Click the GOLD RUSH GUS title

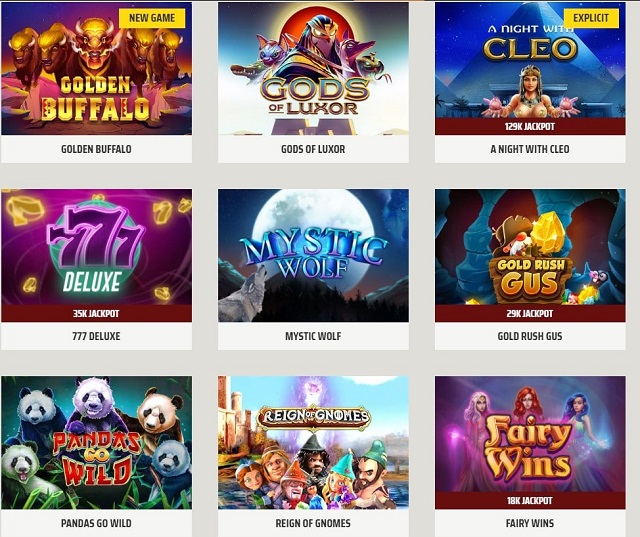pos(530,336)
